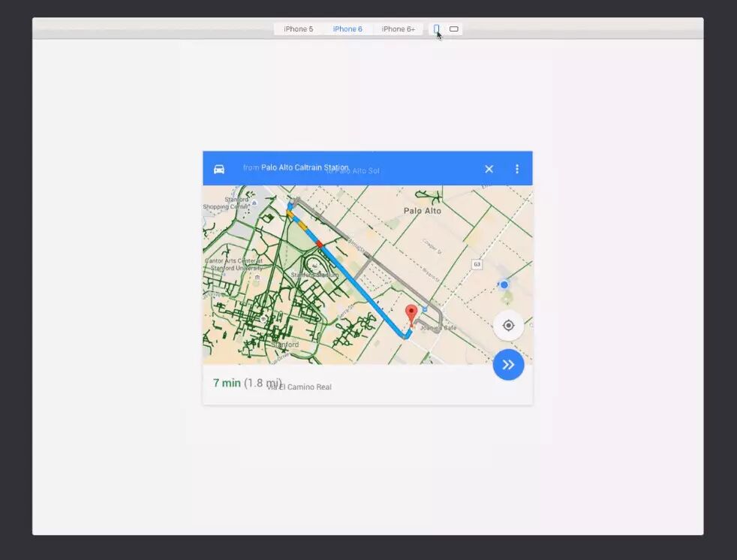Click 'via El Camino Real' route text
Image resolution: width=737 pixels, height=560 pixels.
(299, 387)
